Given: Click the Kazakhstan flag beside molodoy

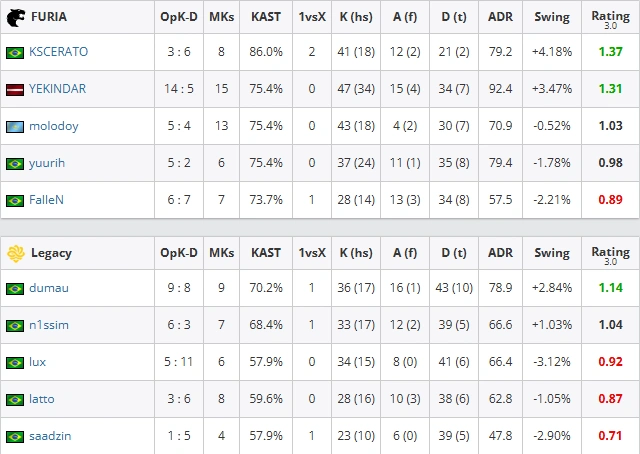Looking at the screenshot, I should click(15, 127).
